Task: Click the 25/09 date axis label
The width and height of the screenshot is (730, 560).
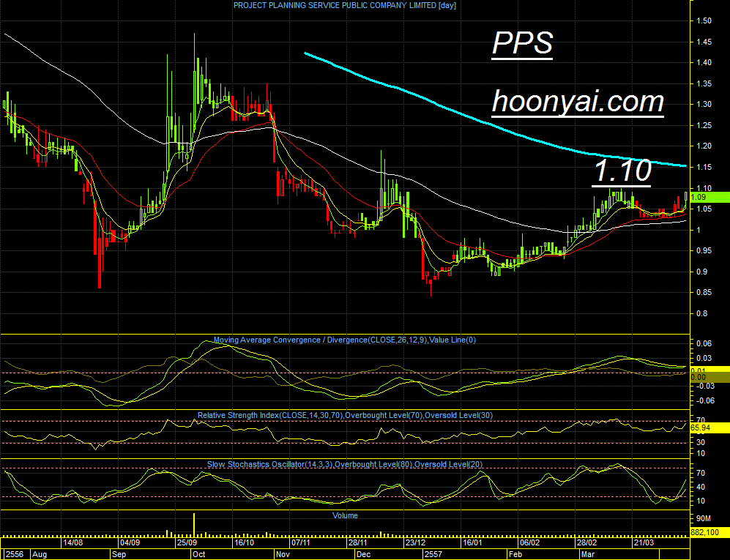Action: point(187,542)
